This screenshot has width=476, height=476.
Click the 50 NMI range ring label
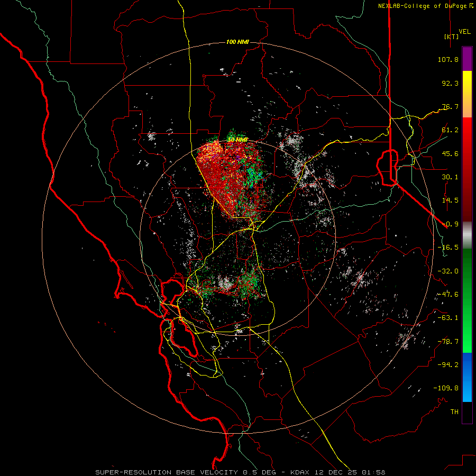point(237,140)
